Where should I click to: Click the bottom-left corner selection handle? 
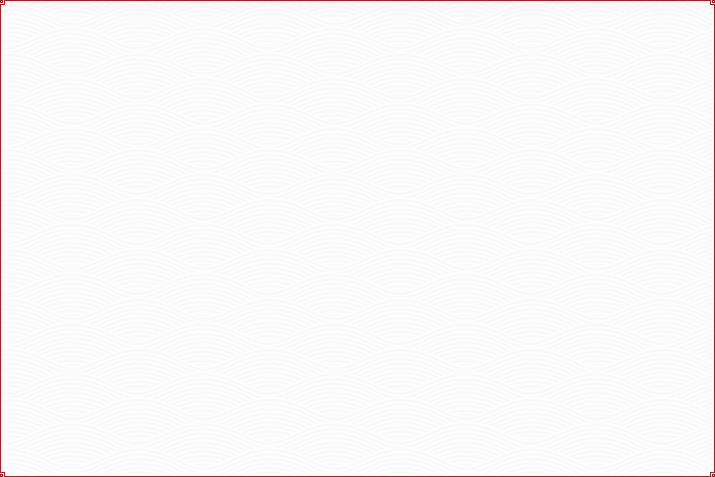2,474
